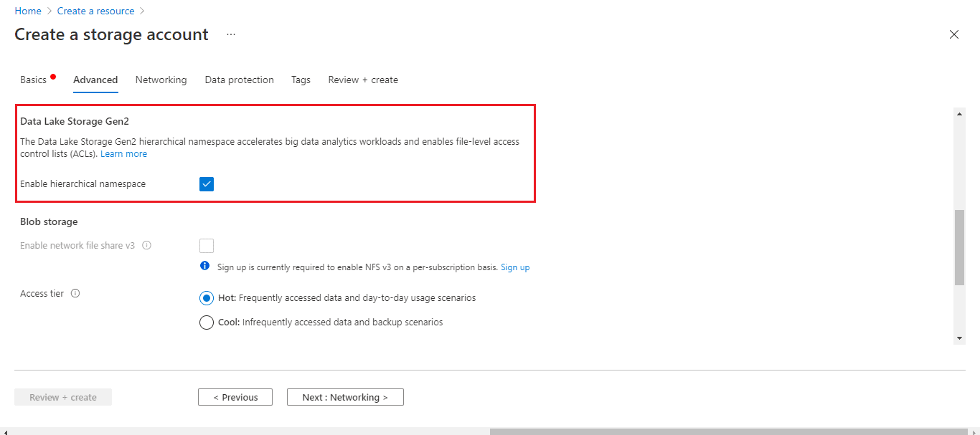Show the Access tier info tooltip
980x435 pixels.
point(75,293)
